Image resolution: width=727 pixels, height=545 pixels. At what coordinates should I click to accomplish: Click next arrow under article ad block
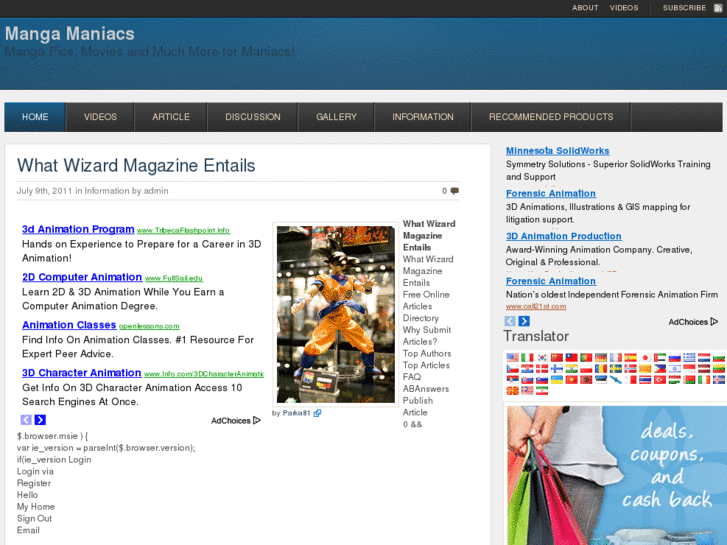click(x=40, y=420)
